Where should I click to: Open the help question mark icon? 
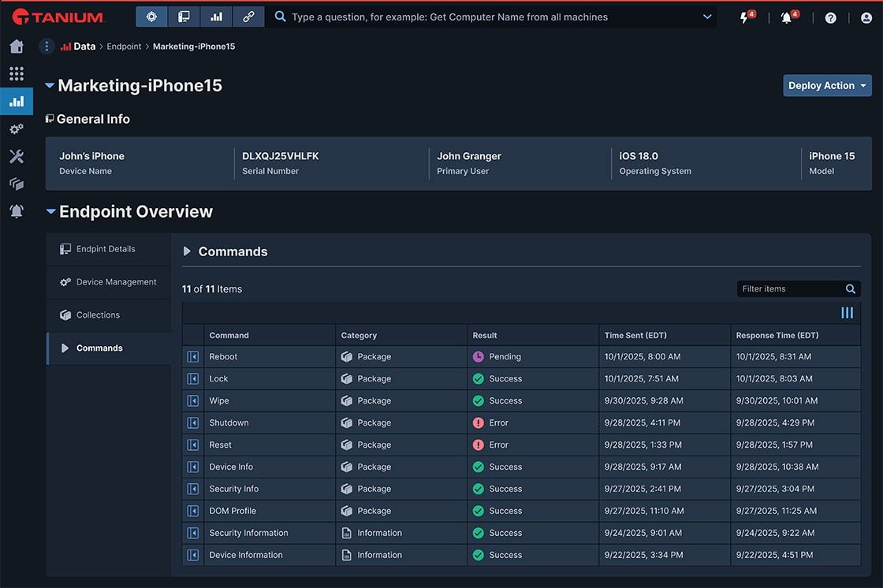click(x=831, y=18)
